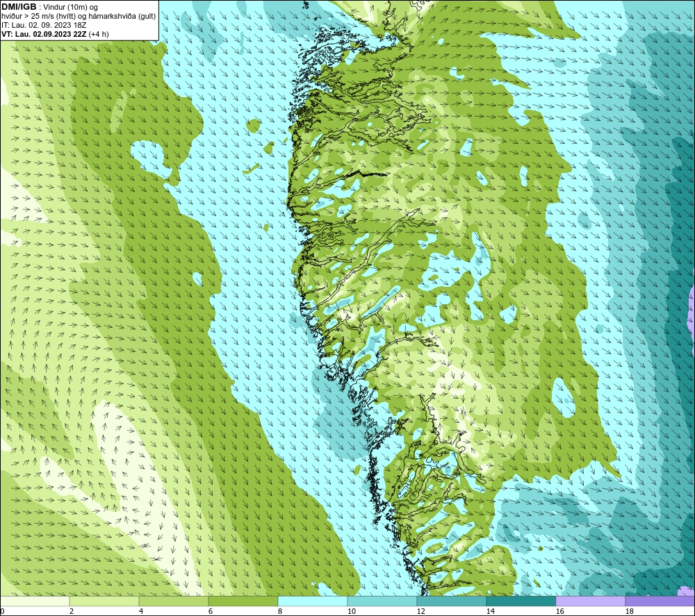
Task: Click the "Vindur (10m) og" text
Action: click(70, 8)
